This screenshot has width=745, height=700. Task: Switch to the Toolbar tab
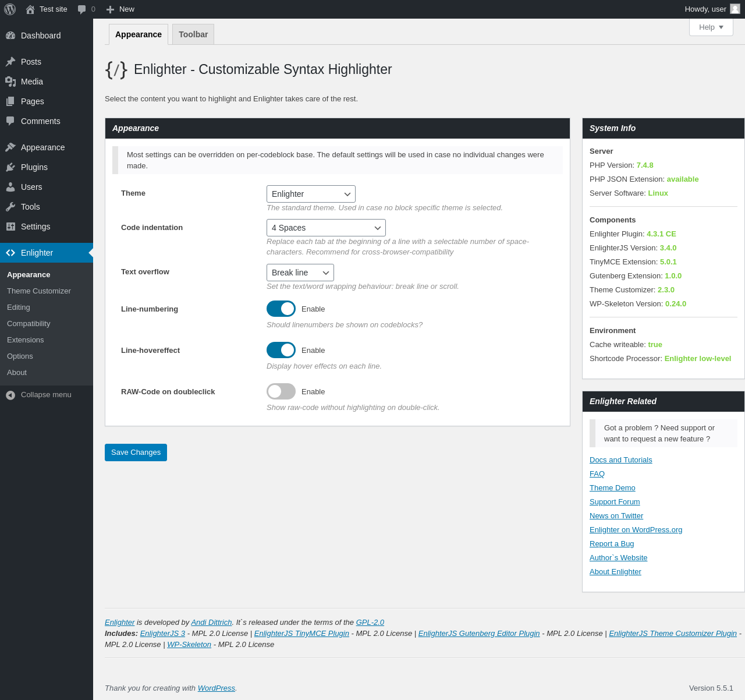(x=193, y=34)
